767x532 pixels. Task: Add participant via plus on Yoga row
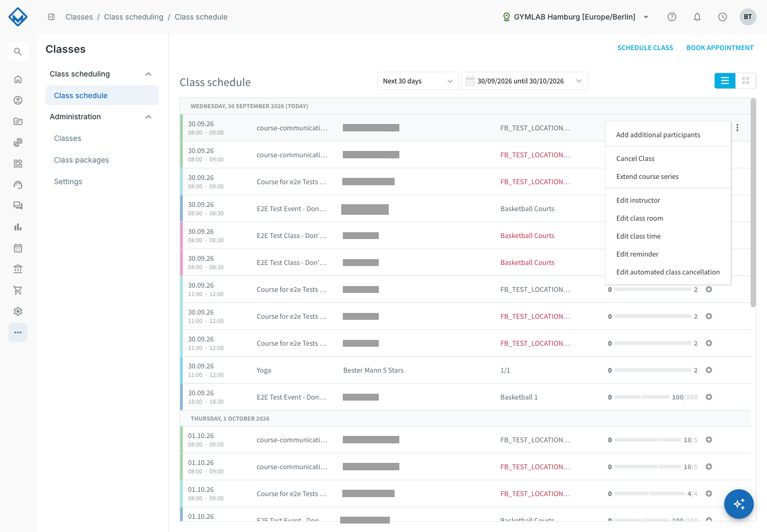[709, 370]
